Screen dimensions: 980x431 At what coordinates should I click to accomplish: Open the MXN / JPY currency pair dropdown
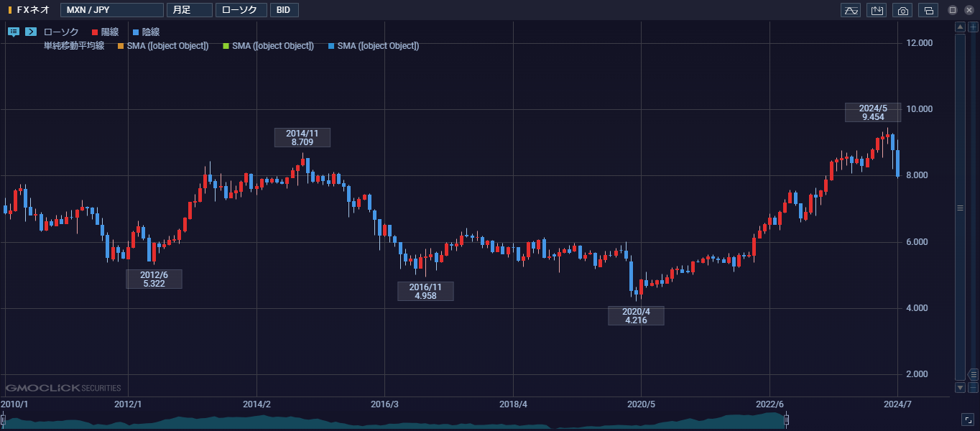[111, 10]
